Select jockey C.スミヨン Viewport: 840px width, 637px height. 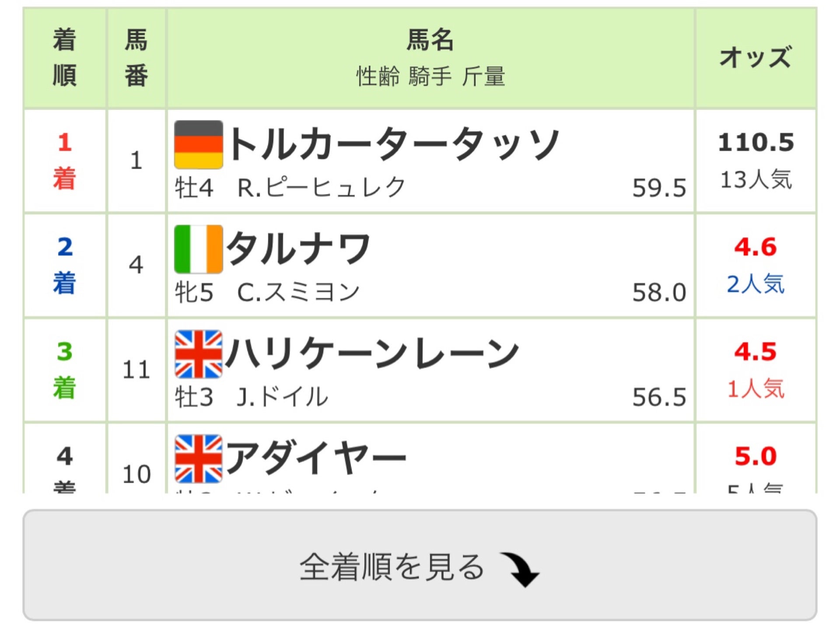[x=298, y=292]
